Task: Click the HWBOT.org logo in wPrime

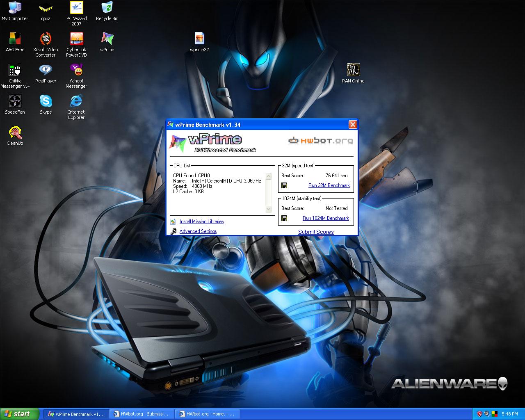Action: 320,141
